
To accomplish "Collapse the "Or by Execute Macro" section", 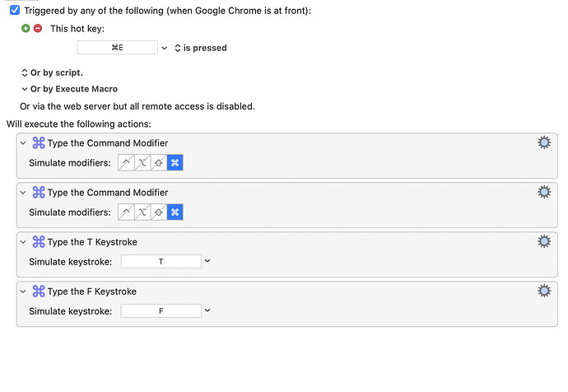I will pos(25,89).
